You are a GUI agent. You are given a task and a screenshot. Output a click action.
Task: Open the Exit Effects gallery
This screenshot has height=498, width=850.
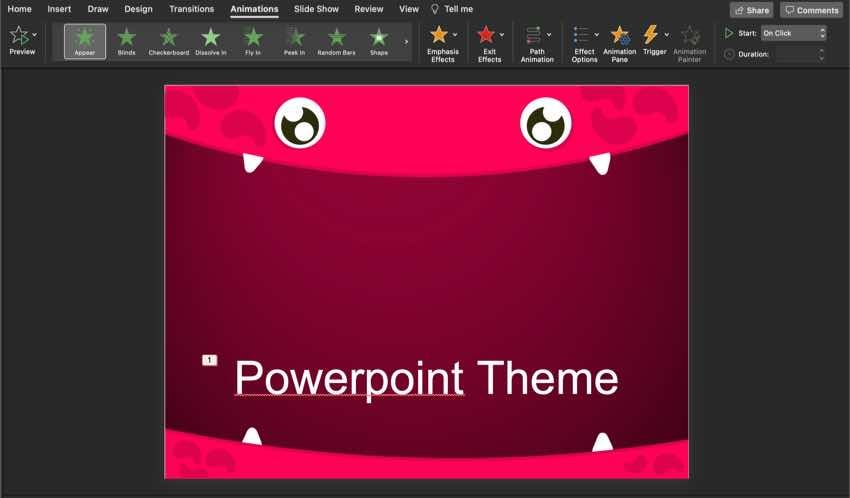click(x=489, y=42)
